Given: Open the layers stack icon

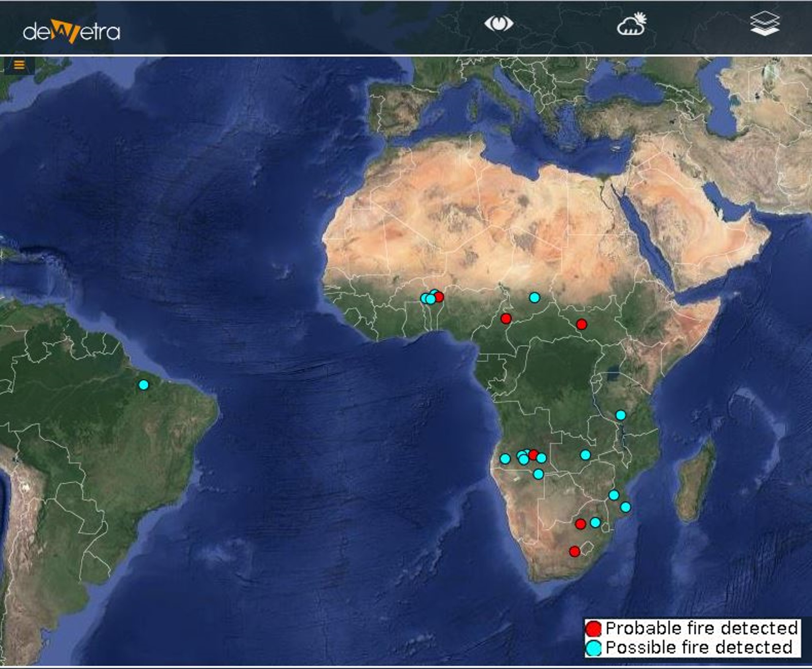Looking at the screenshot, I should point(765,24).
